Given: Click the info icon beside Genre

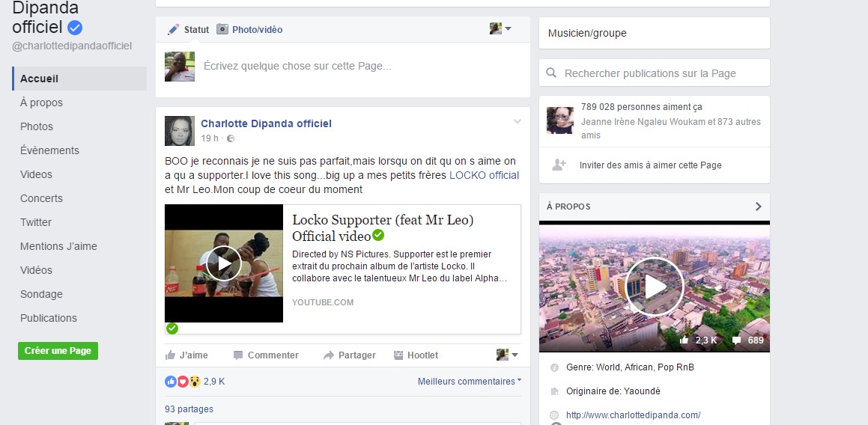Looking at the screenshot, I should tap(554, 367).
